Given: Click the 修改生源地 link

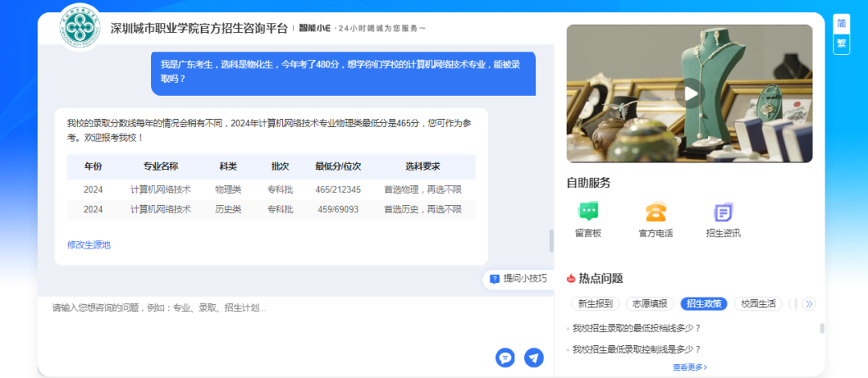Looking at the screenshot, I should pos(88,244).
